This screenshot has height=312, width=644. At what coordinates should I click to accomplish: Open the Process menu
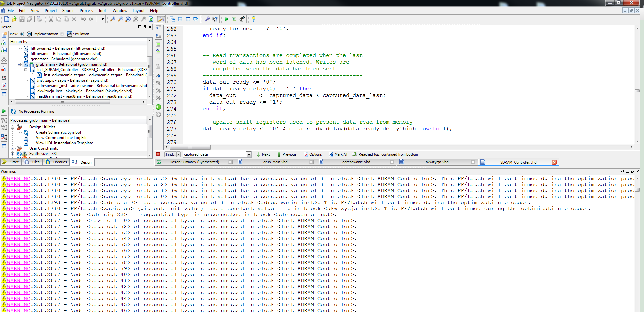86,11
